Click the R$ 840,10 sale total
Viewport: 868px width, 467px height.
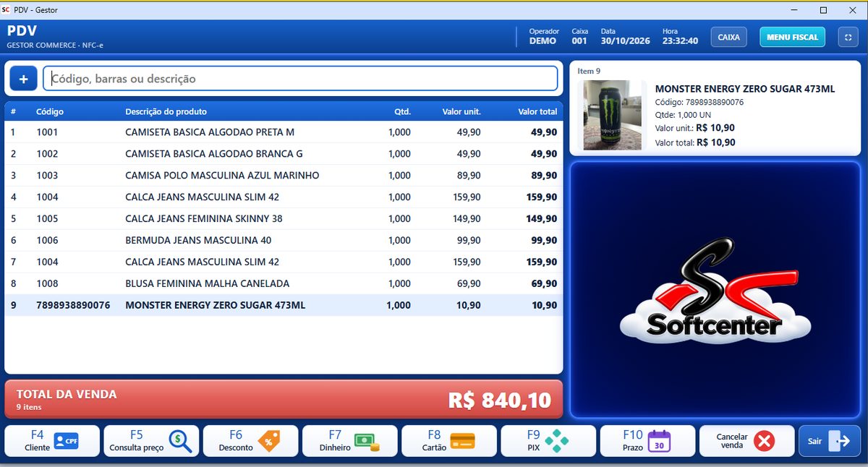(500, 400)
